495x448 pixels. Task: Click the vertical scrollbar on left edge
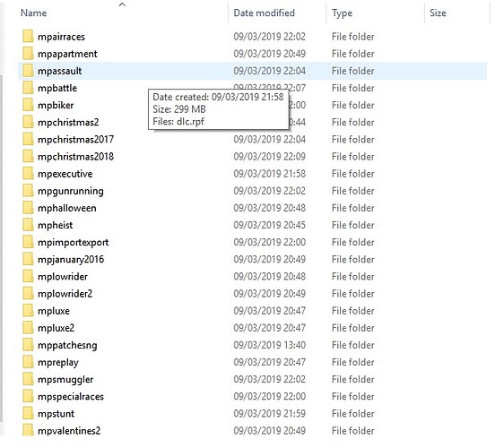(1, 247)
